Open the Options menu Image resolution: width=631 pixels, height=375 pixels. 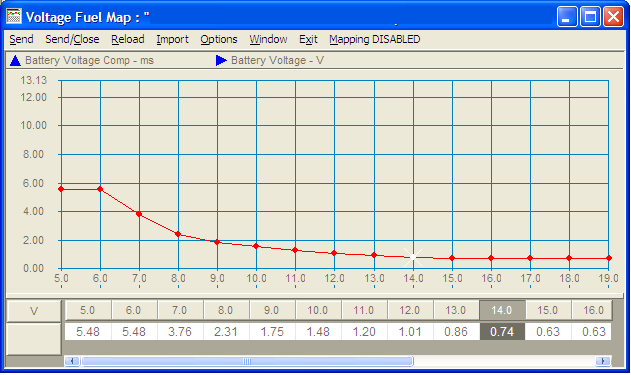219,39
